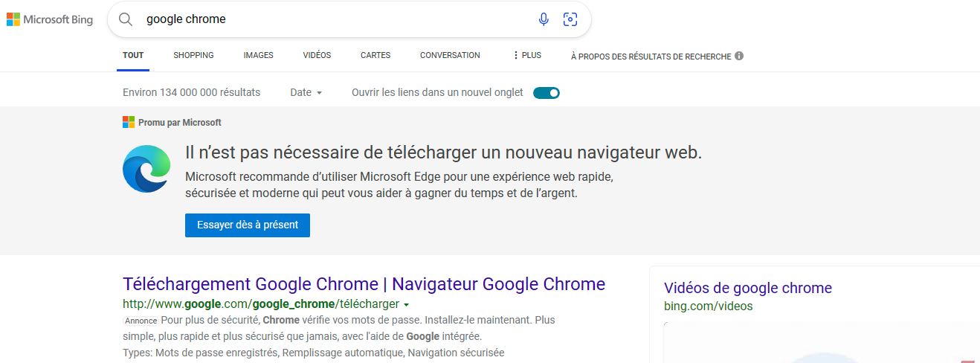This screenshot has height=363, width=980.
Task: Open visual search camera icon
Action: click(570, 19)
